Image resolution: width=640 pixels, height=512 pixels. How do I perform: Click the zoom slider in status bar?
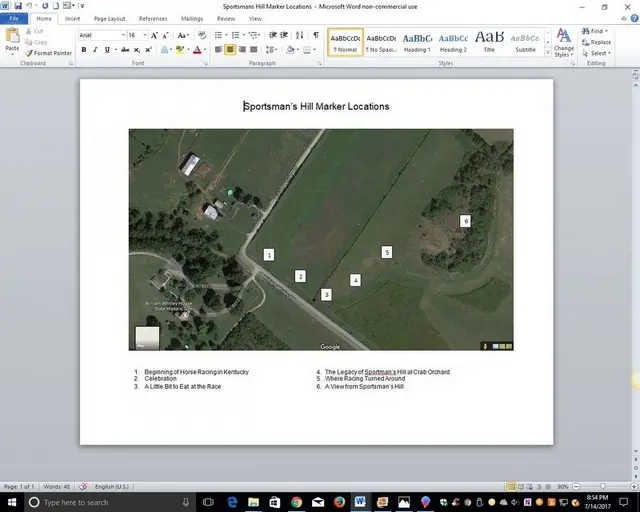(603, 486)
